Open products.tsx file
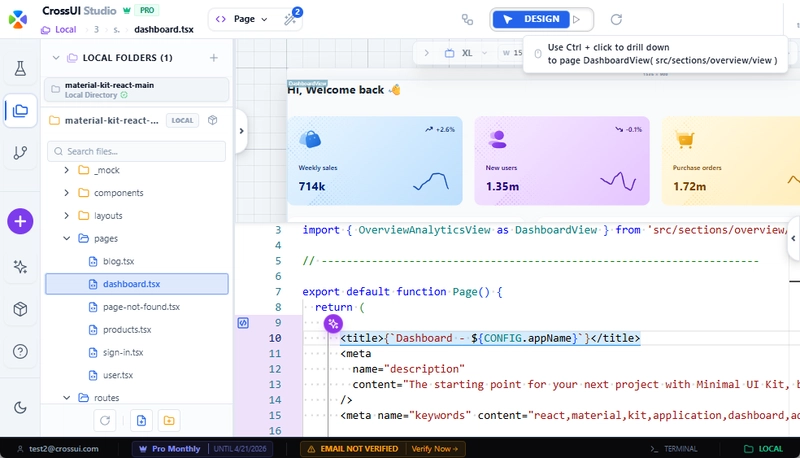 [x=127, y=329]
